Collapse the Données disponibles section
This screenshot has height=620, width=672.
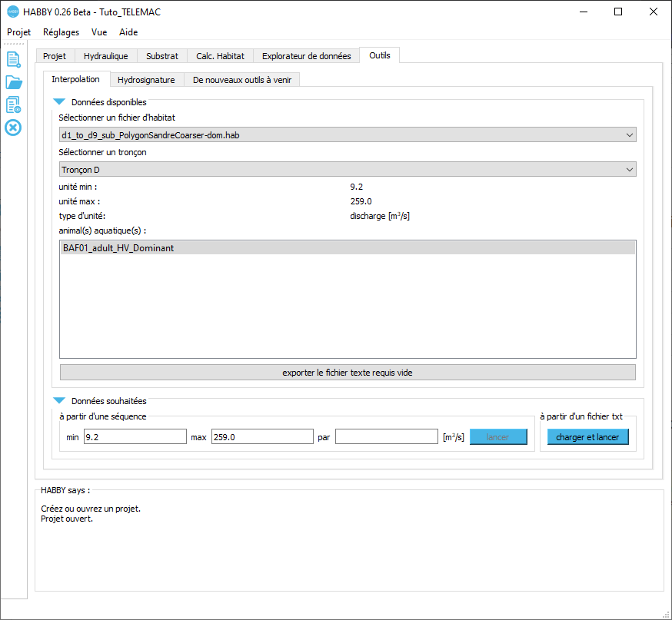[x=59, y=102]
